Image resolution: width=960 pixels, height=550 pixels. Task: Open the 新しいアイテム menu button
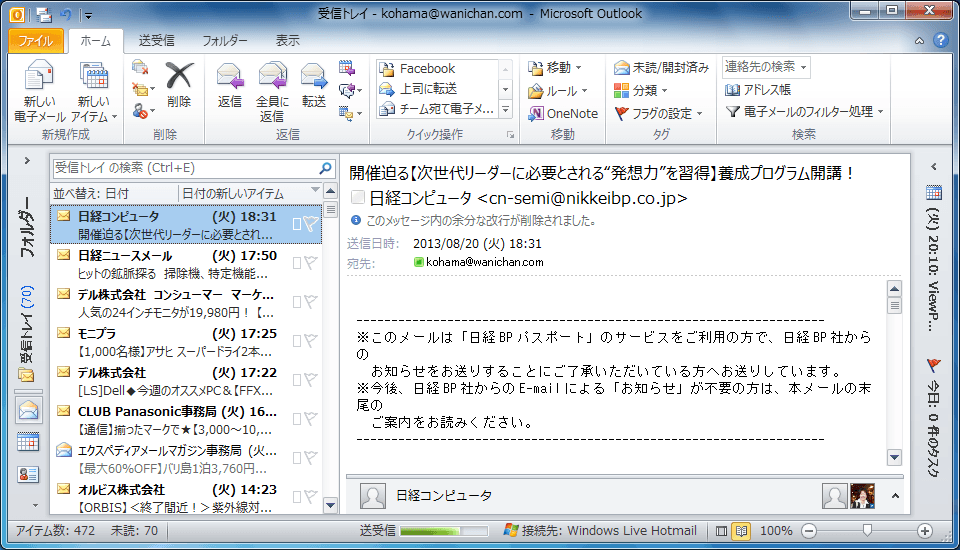click(x=94, y=92)
